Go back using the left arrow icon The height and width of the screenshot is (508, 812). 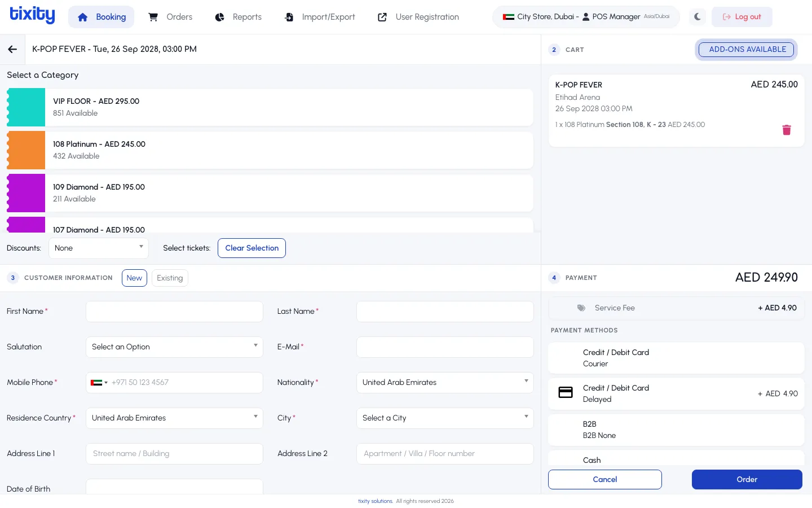(12, 49)
